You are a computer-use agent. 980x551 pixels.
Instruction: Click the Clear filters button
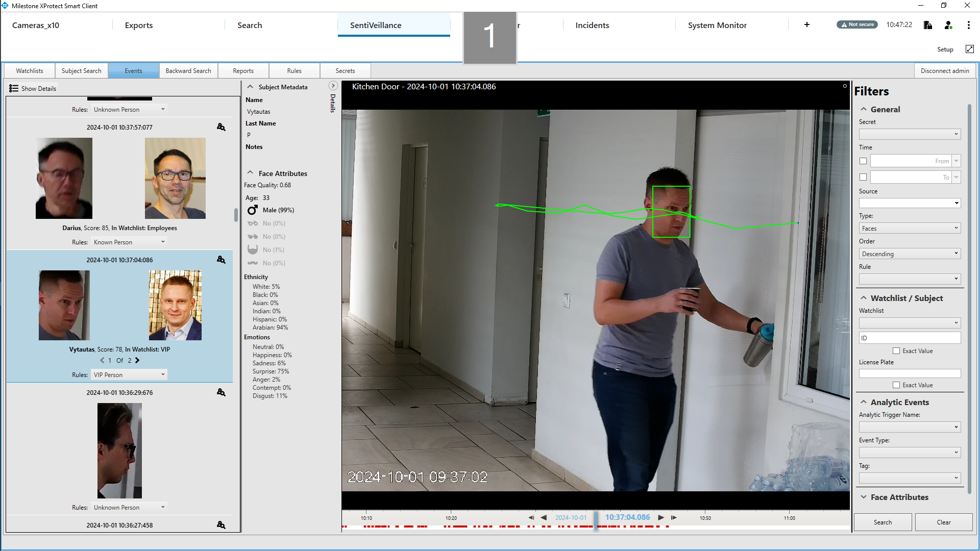(944, 522)
